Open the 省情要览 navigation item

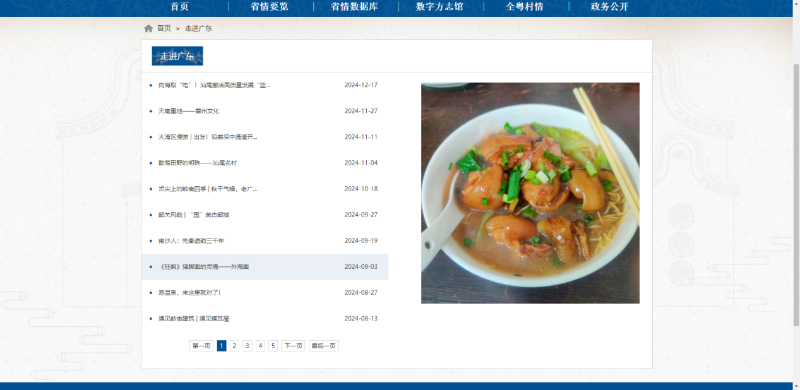[x=269, y=7]
